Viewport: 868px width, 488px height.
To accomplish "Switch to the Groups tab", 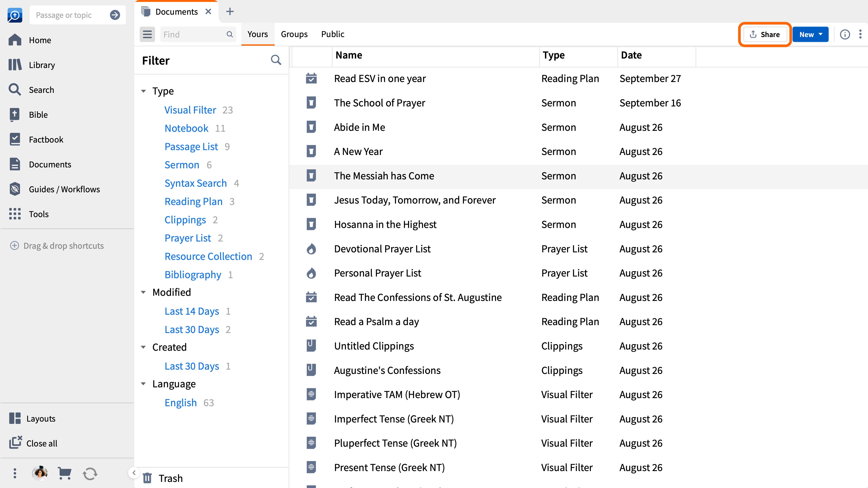I will pyautogui.click(x=294, y=34).
